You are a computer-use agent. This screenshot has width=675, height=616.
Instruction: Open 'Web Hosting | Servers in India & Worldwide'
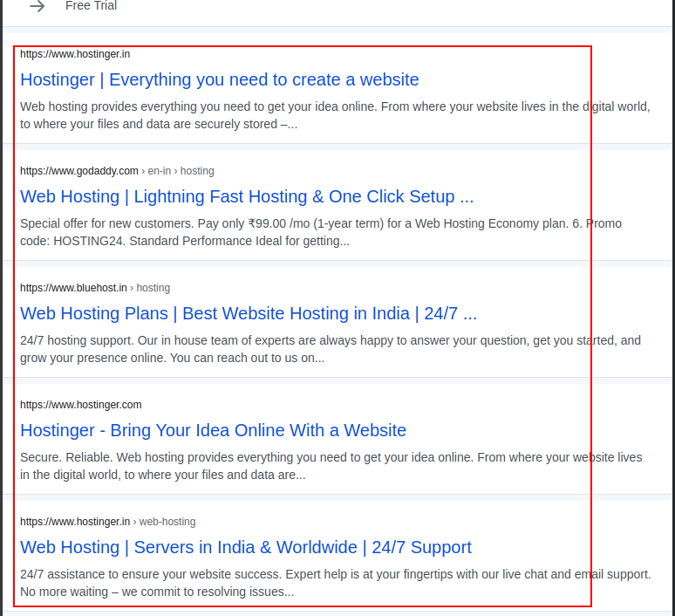coord(246,547)
